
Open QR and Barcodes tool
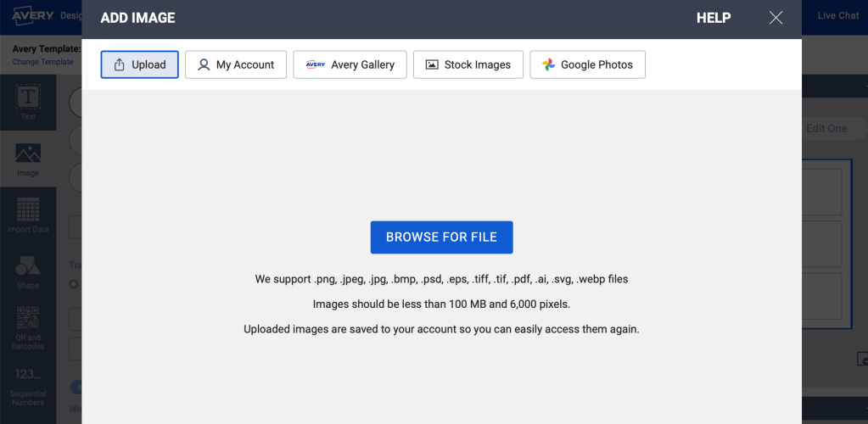pyautogui.click(x=28, y=328)
